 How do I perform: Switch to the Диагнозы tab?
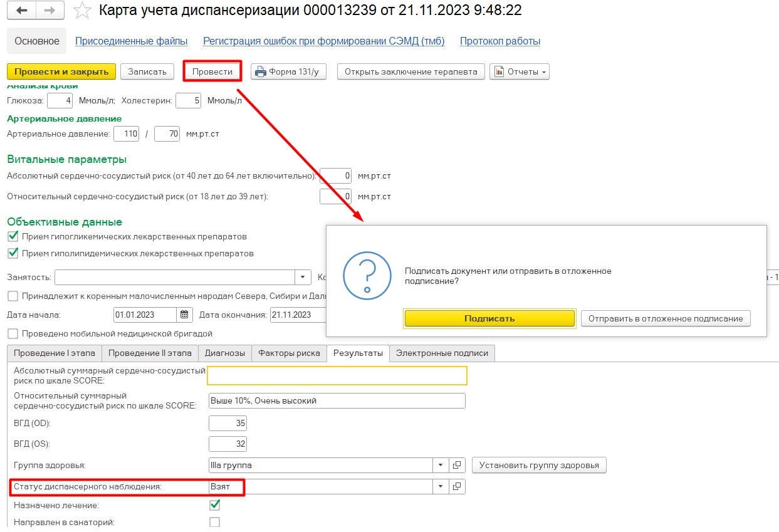[x=225, y=353]
